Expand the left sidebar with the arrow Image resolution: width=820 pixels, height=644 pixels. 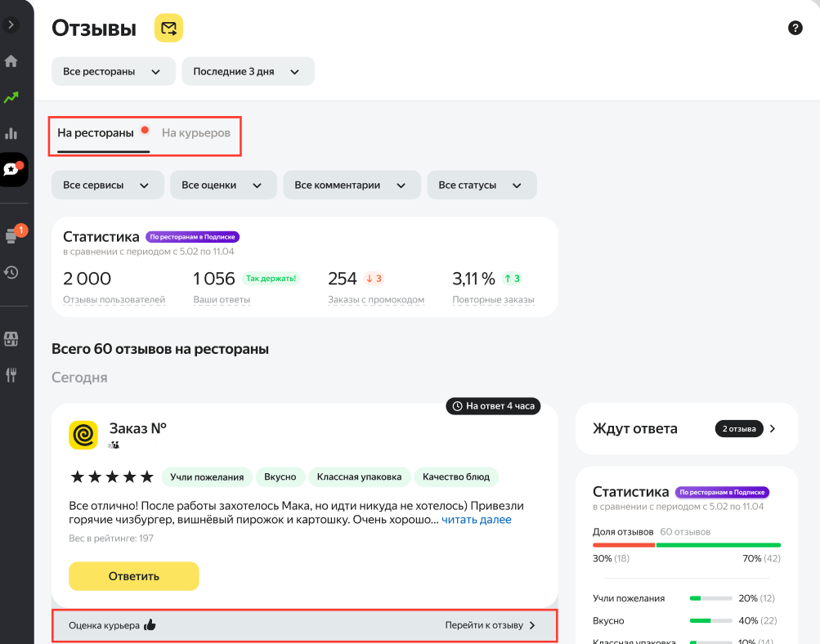[x=11, y=25]
